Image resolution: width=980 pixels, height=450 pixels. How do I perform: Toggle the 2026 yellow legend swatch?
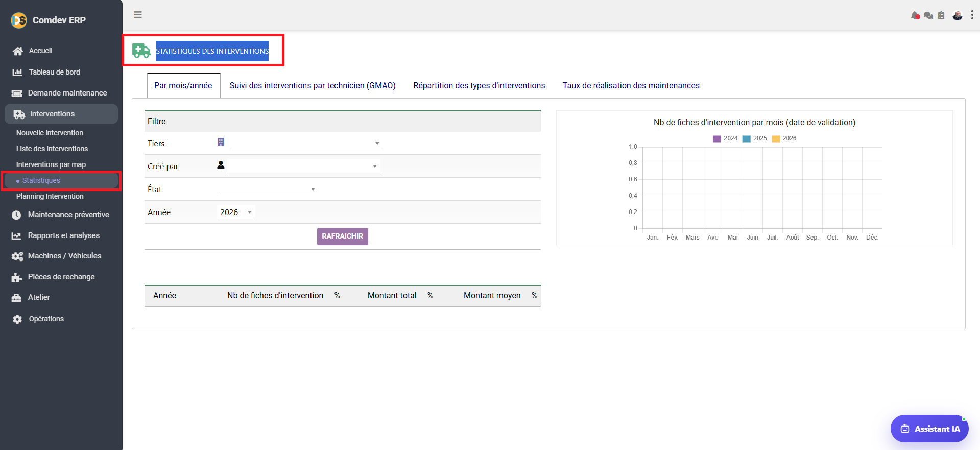[776, 138]
